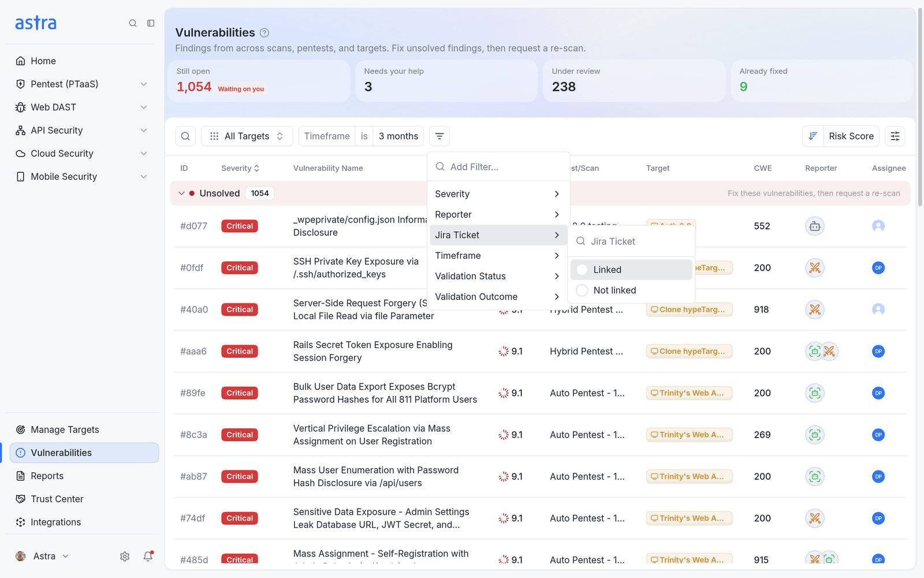Open the Validation Outcome filter submenu
Screen dimensions: 924x578
498,297
